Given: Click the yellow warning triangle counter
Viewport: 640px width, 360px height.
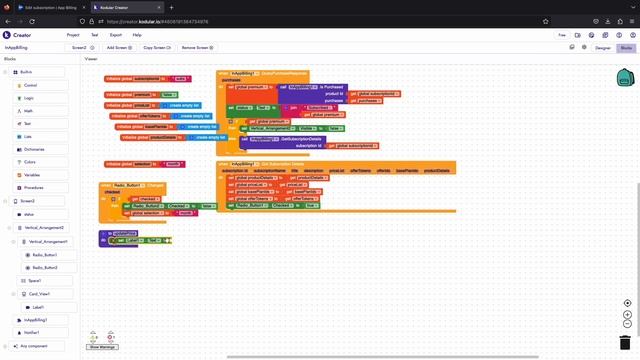Looking at the screenshot, I should (x=93, y=337).
